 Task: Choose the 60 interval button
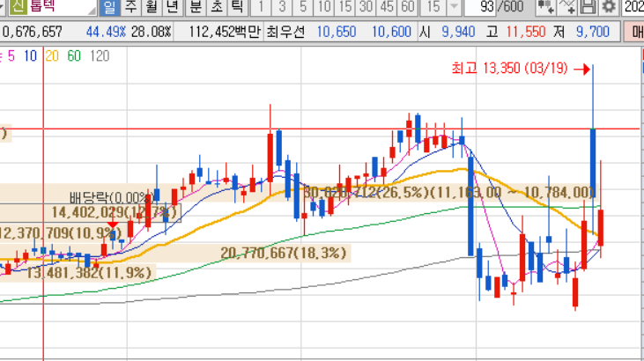pos(408,6)
